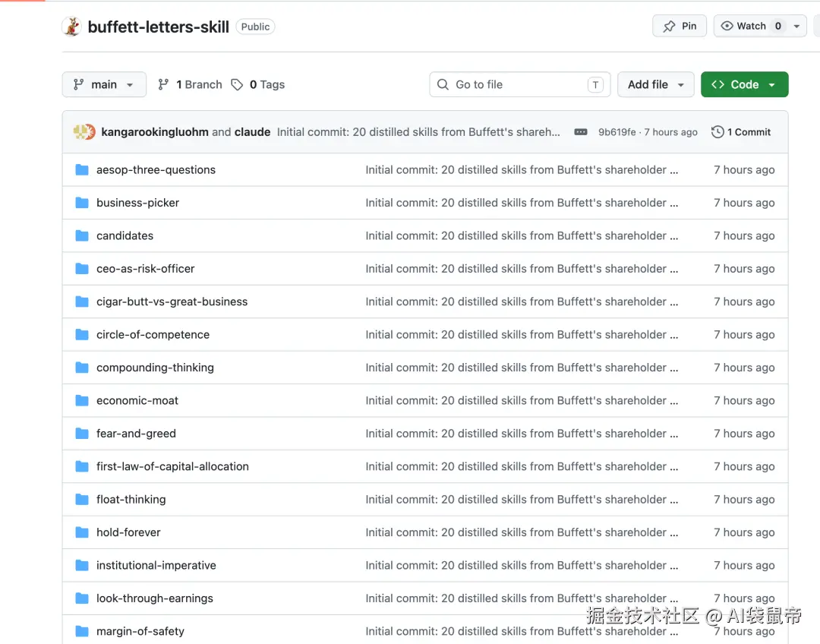Open the hold-forever folder
Image resolution: width=820 pixels, height=644 pixels.
coord(128,532)
